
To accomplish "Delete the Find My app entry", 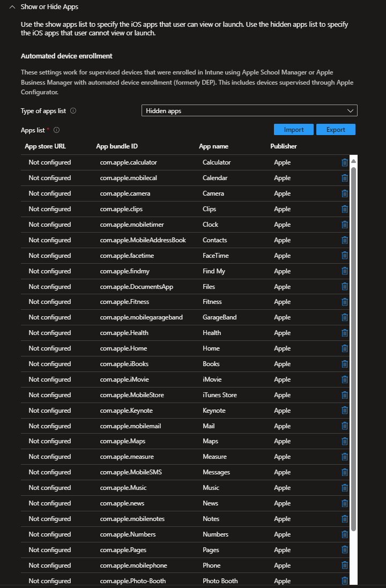I will point(345,271).
